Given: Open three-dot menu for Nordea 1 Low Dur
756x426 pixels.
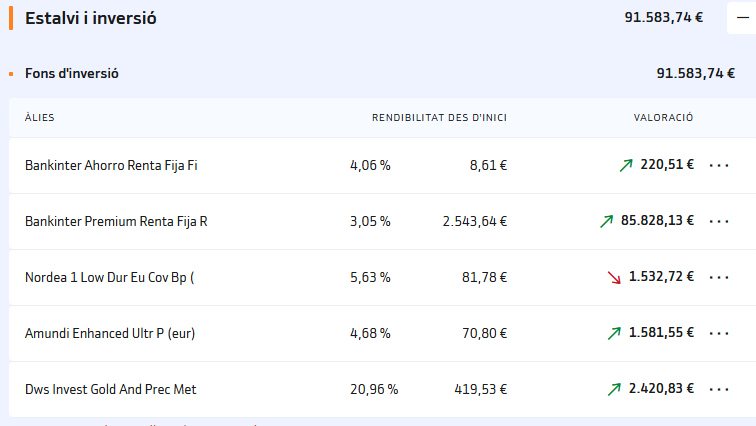Looking at the screenshot, I should point(719,277).
